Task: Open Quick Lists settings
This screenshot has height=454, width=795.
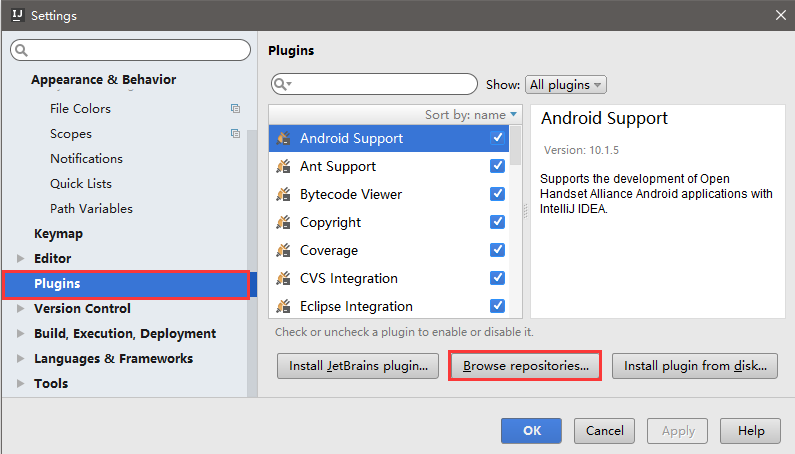Action: 81,184
